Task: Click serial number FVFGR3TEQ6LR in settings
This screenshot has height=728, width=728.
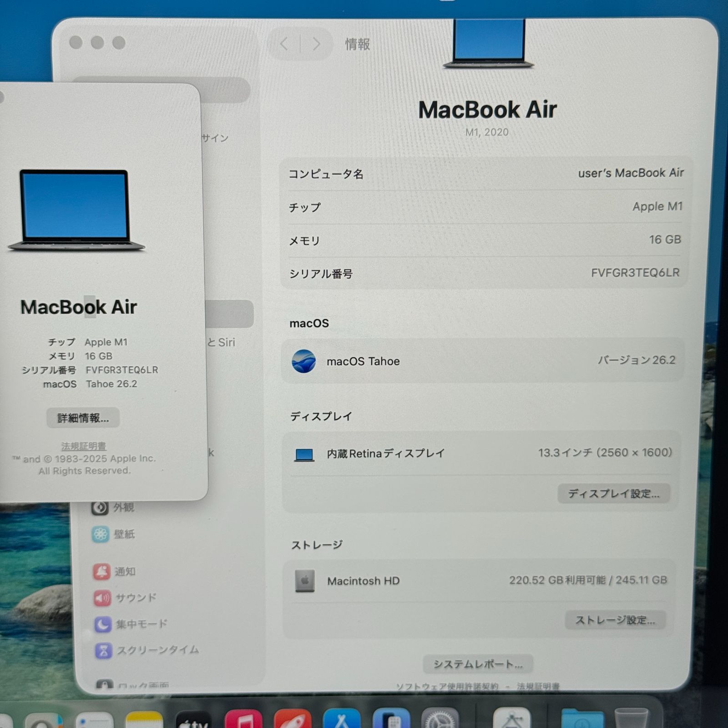Action: 635,273
